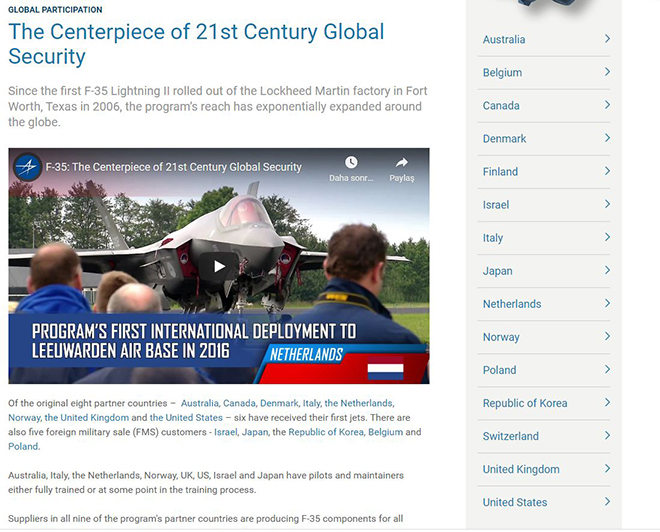Open the Israel link in the paragraph

pyautogui.click(x=226, y=432)
